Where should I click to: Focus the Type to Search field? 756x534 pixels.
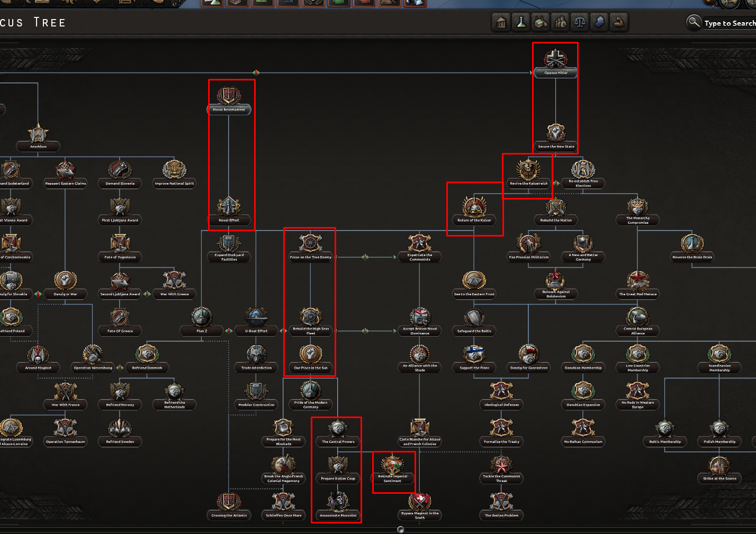coord(730,23)
